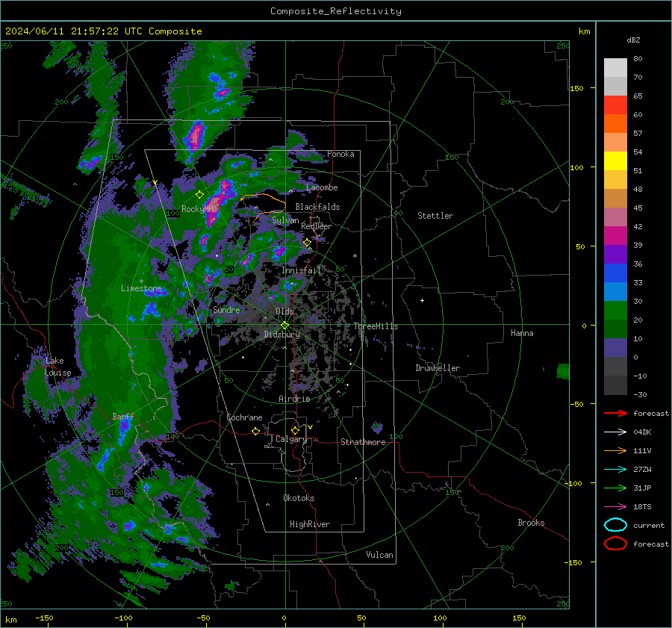Click the Airdrie city label
The image size is (672, 628).
coord(294,399)
